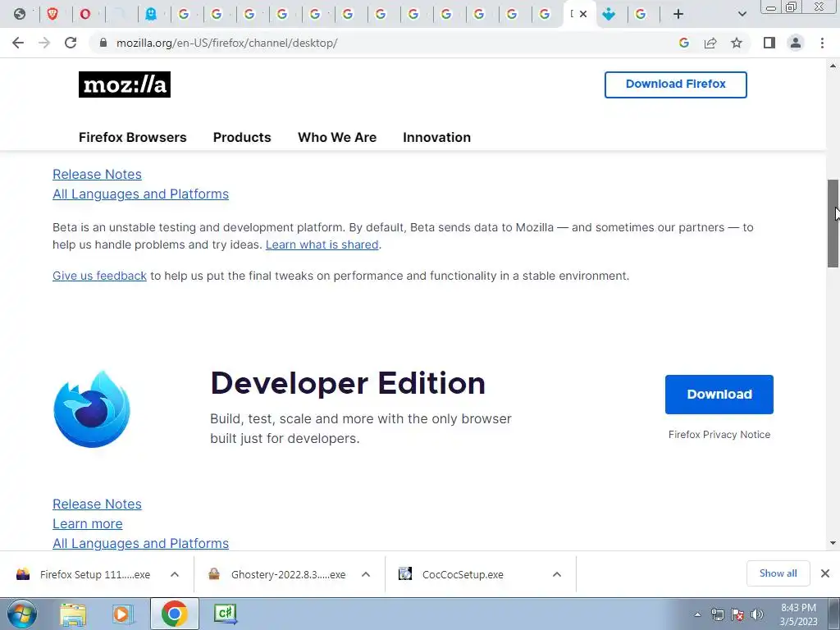Open All Languages and Platforms under Developer Edition
This screenshot has width=840, height=630.
click(x=140, y=543)
